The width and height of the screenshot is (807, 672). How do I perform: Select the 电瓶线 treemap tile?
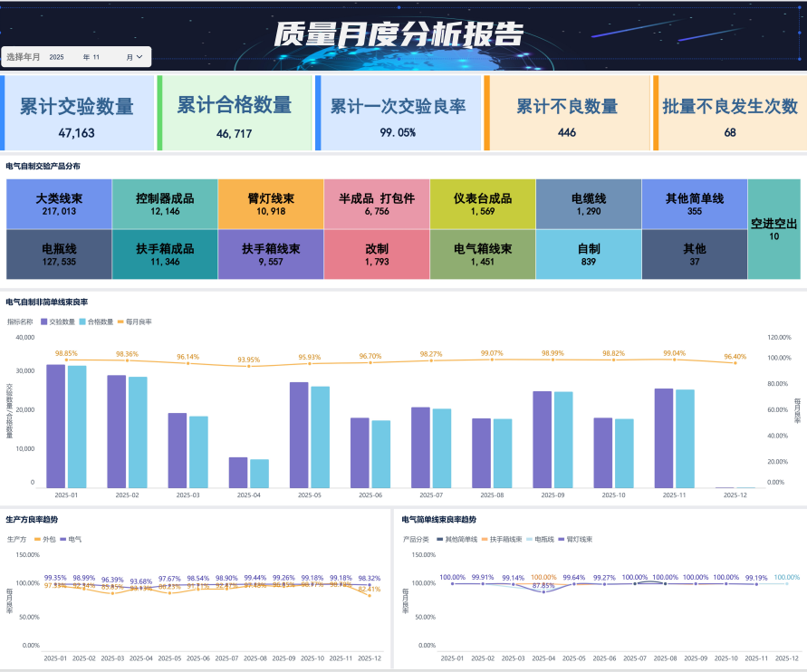pyautogui.click(x=59, y=254)
